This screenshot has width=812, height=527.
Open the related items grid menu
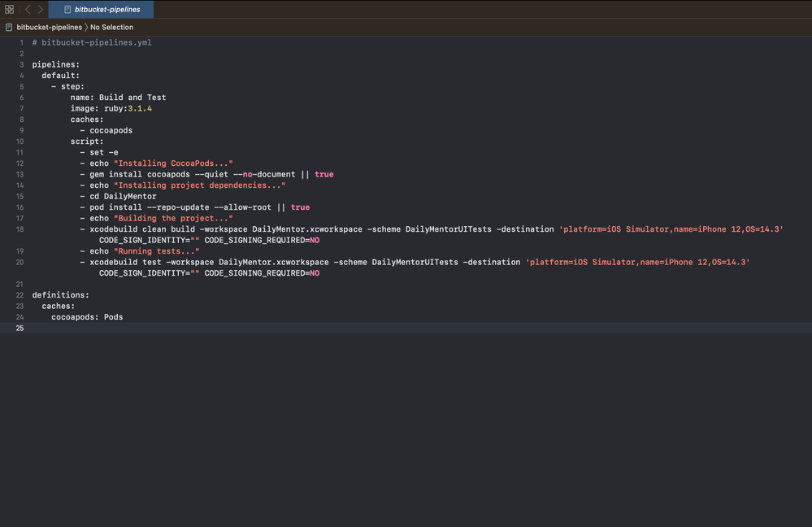9,9
